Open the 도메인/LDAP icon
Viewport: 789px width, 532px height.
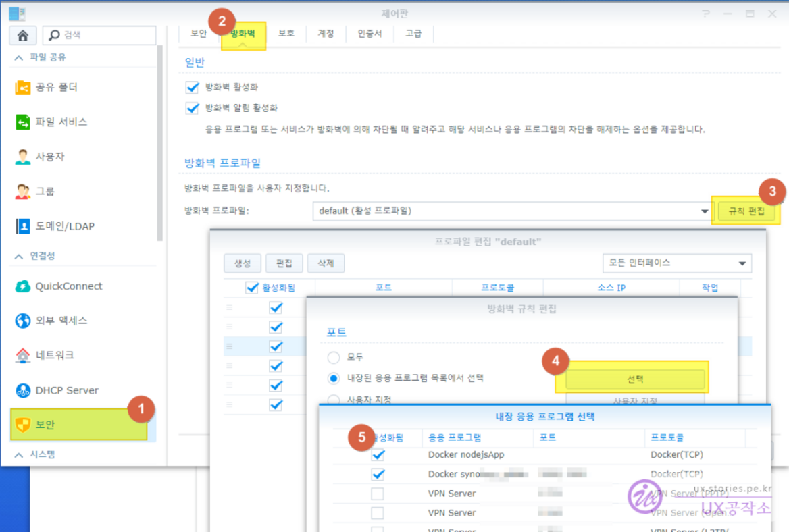pyautogui.click(x=23, y=226)
